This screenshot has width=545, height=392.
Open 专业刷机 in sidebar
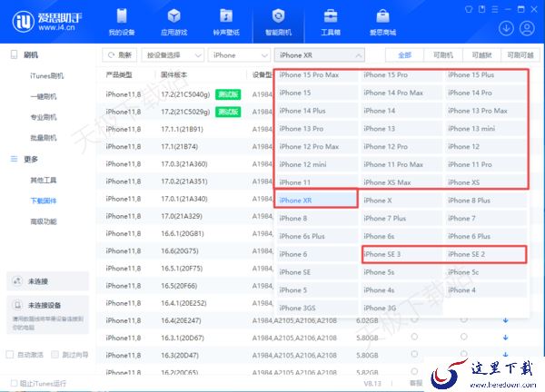pos(44,117)
